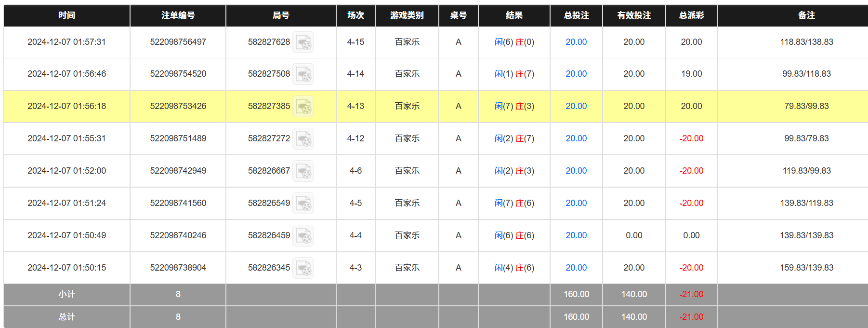Viewport: 868px width, 328px height.
Task: Open video replay icon for round 582827628
Action: 303,42
